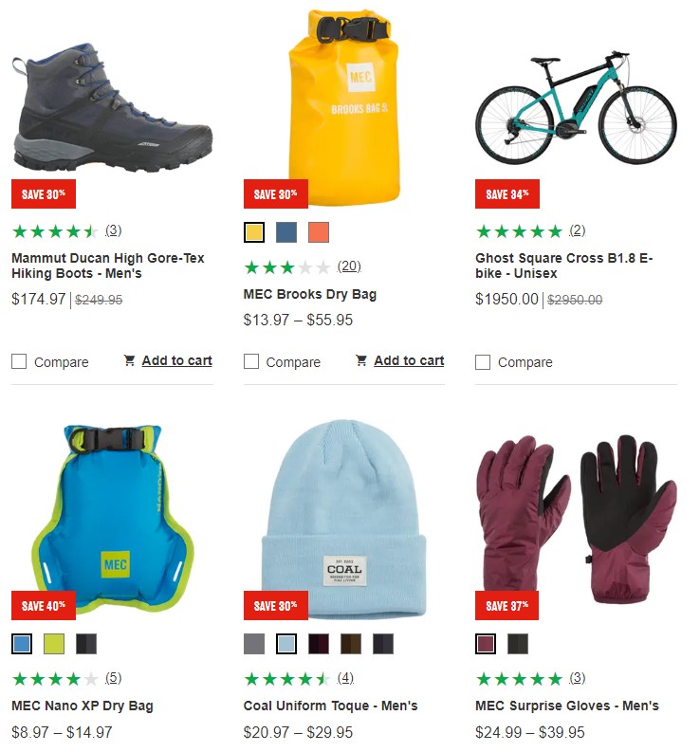Open MEC Surprise Gloves - Men's title link
This screenshot has height=752, width=700.
click(567, 706)
